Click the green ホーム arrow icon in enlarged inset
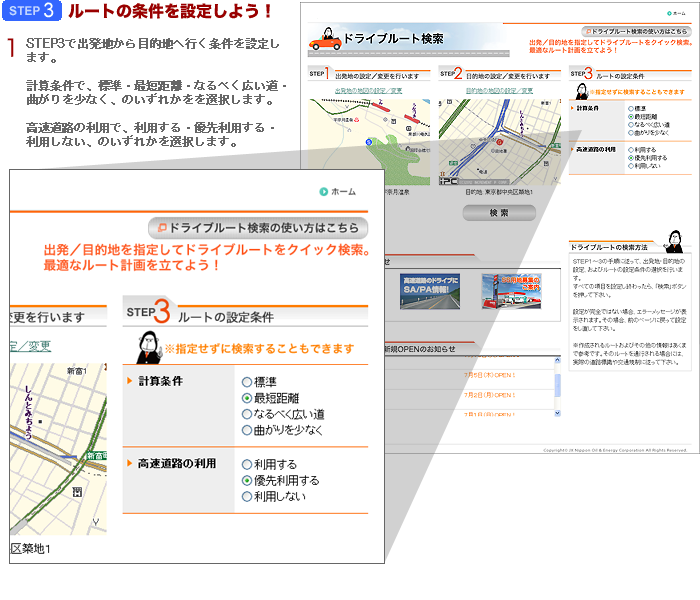 tap(323, 192)
